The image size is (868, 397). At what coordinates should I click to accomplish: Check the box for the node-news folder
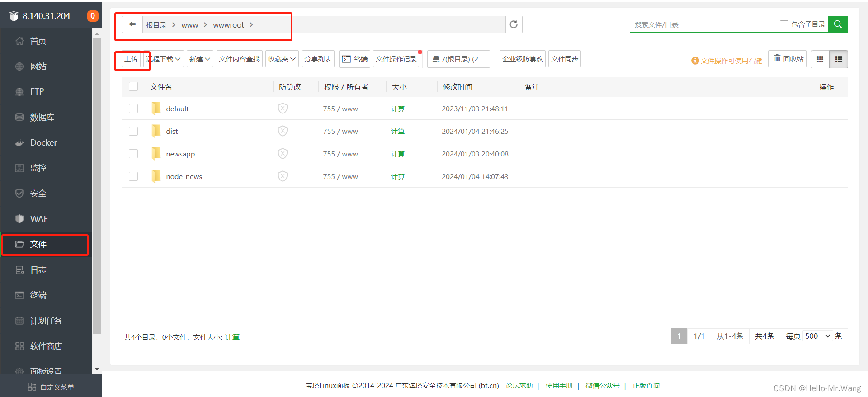(133, 176)
